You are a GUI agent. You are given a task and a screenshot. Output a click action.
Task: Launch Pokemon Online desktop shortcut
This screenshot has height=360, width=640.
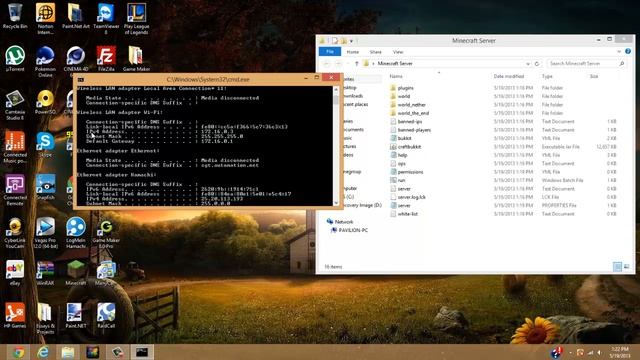[45, 61]
